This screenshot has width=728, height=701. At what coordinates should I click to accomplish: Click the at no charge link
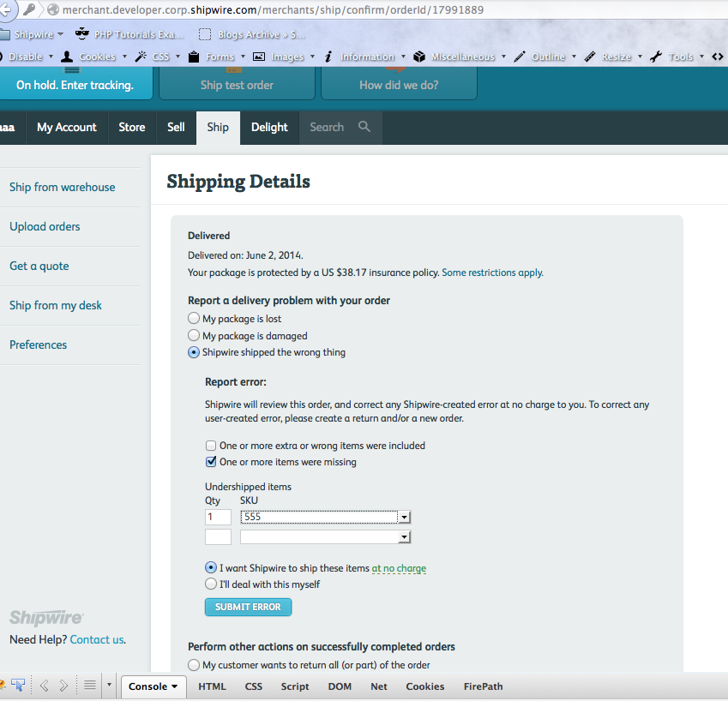point(399,568)
